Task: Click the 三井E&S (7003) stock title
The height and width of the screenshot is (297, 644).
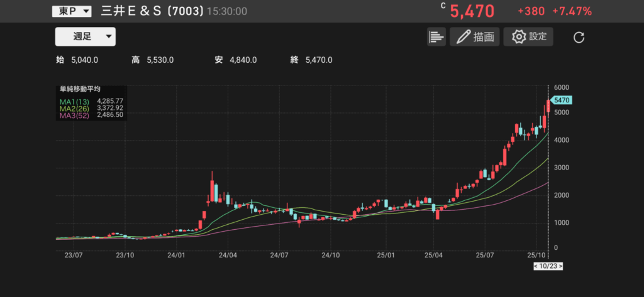Action: [x=152, y=11]
